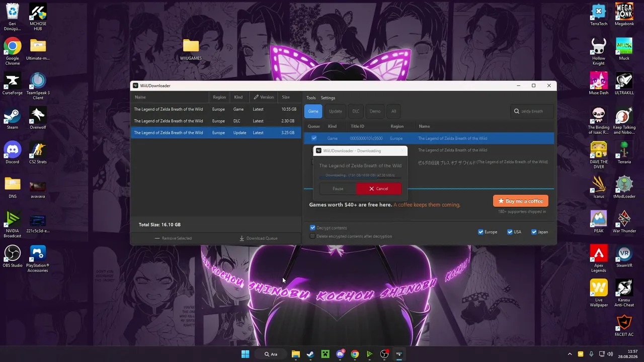Click the search field containing zelda breath
The width and height of the screenshot is (644, 362).
pos(531,111)
